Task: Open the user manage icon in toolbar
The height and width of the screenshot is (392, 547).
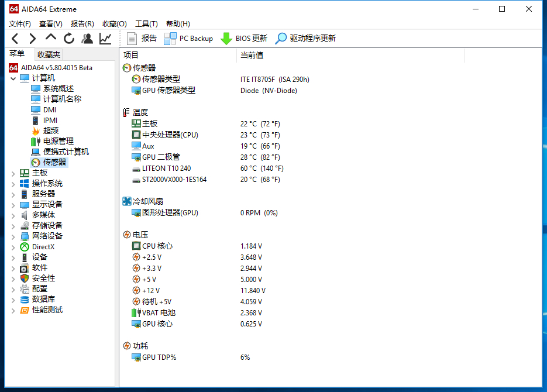Action: click(87, 39)
